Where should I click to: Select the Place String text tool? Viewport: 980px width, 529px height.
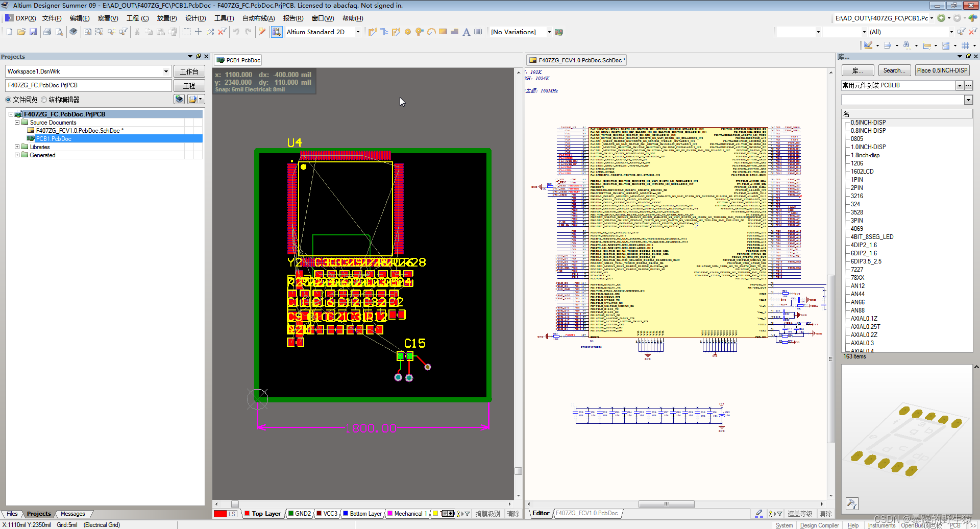coord(466,32)
